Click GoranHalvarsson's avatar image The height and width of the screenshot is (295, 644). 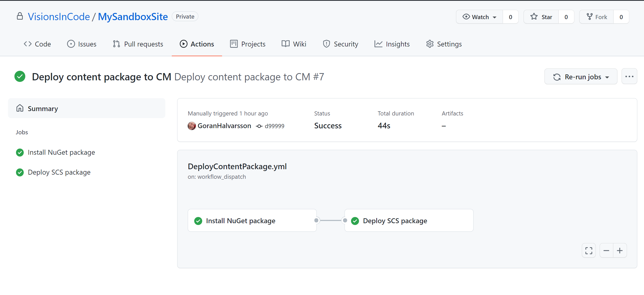pyautogui.click(x=192, y=126)
